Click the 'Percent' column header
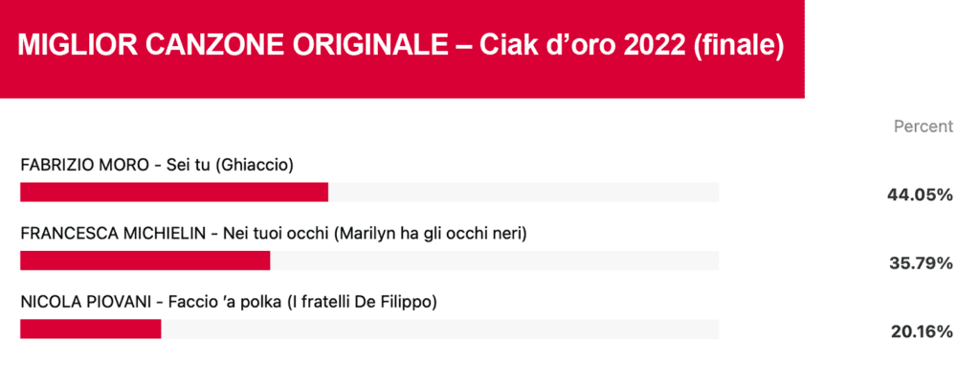980x365 pixels. click(x=924, y=126)
